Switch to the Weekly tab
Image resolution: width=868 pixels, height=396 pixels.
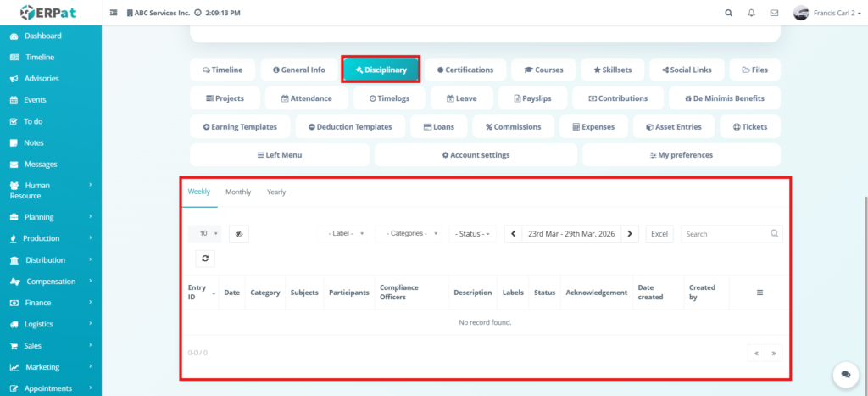click(x=199, y=192)
